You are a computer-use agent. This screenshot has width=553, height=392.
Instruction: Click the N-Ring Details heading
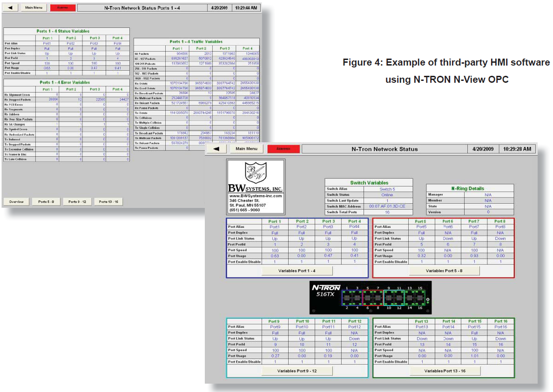[x=468, y=188]
